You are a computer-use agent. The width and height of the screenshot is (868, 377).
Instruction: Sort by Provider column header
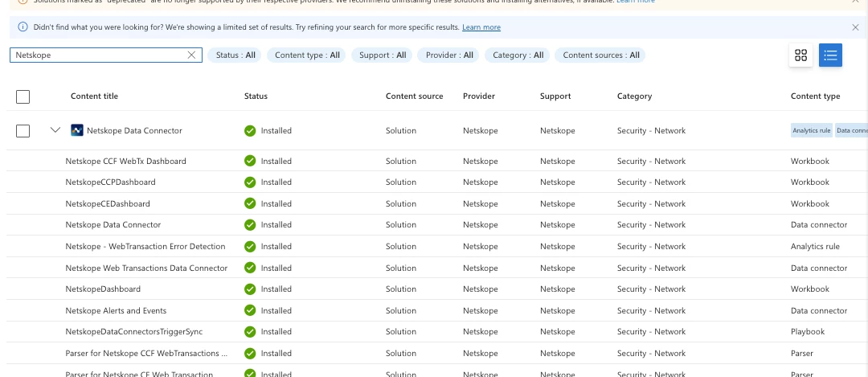coord(479,96)
